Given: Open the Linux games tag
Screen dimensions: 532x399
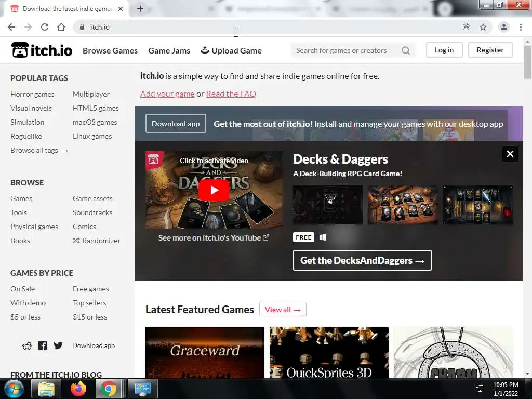Looking at the screenshot, I should point(92,137).
